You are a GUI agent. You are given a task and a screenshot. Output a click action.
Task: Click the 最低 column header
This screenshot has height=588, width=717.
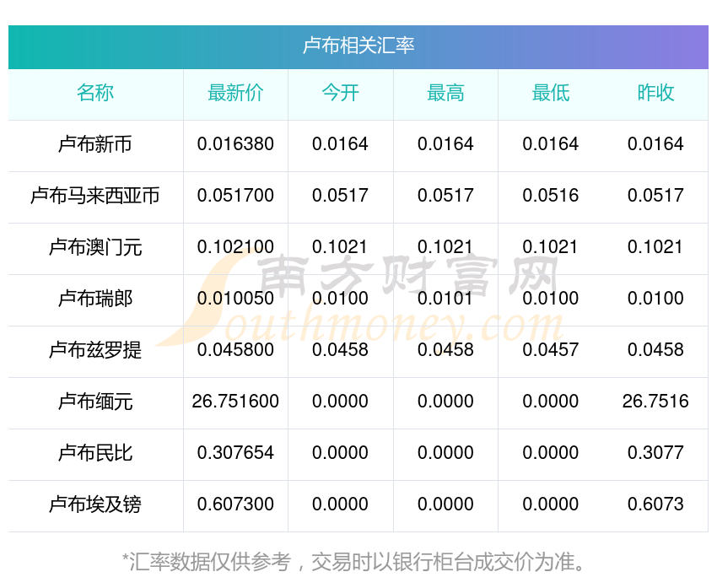(x=550, y=93)
